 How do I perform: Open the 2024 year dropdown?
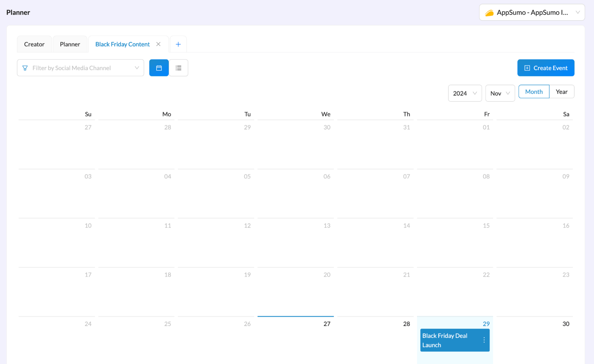(x=464, y=93)
